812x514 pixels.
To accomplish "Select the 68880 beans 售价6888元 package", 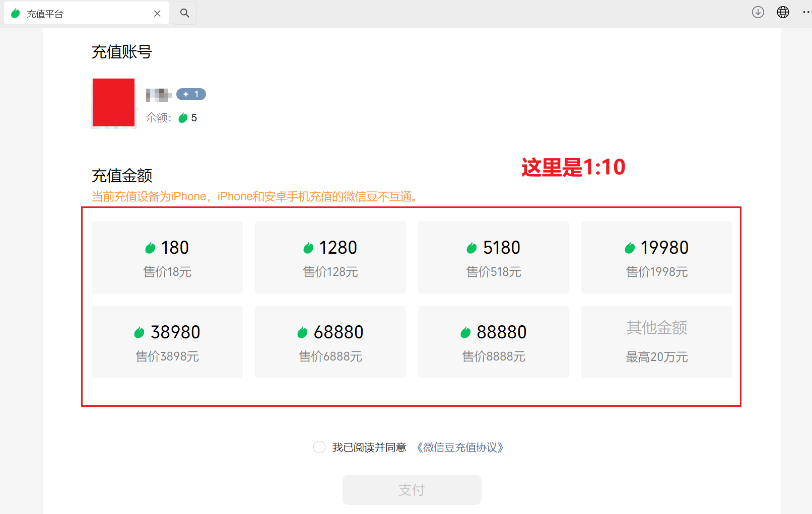I will 330,342.
